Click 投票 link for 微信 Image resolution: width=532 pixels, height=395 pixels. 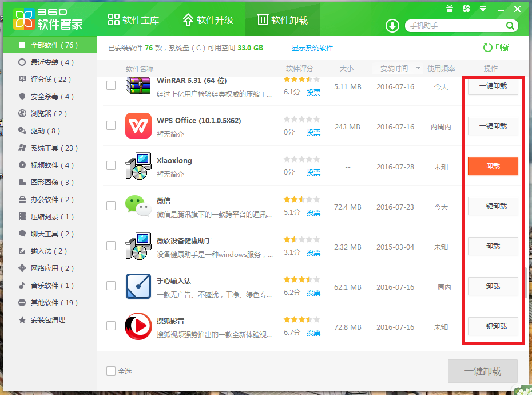click(313, 212)
